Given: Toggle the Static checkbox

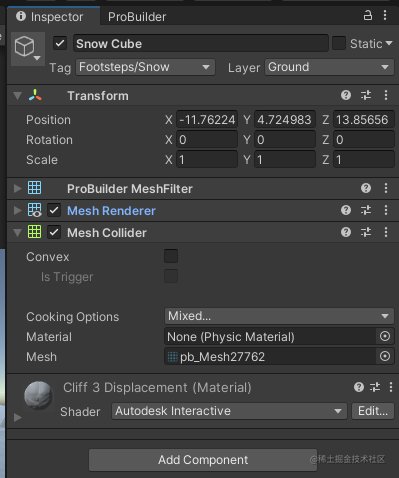Looking at the screenshot, I should [x=339, y=43].
